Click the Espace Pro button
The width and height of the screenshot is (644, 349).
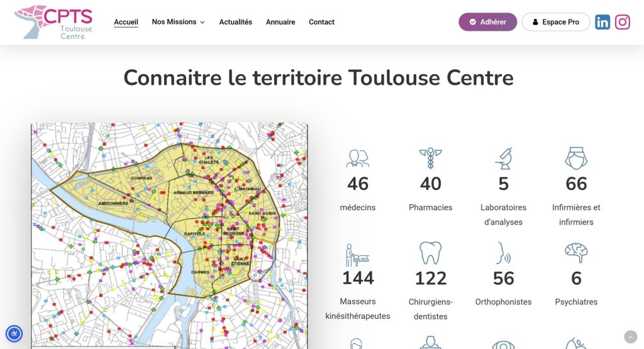pyautogui.click(x=556, y=22)
